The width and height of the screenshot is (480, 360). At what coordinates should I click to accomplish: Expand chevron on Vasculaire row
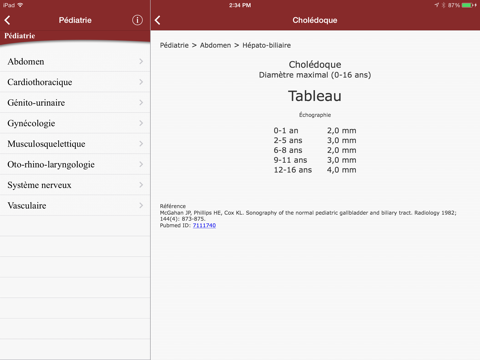[x=141, y=205]
